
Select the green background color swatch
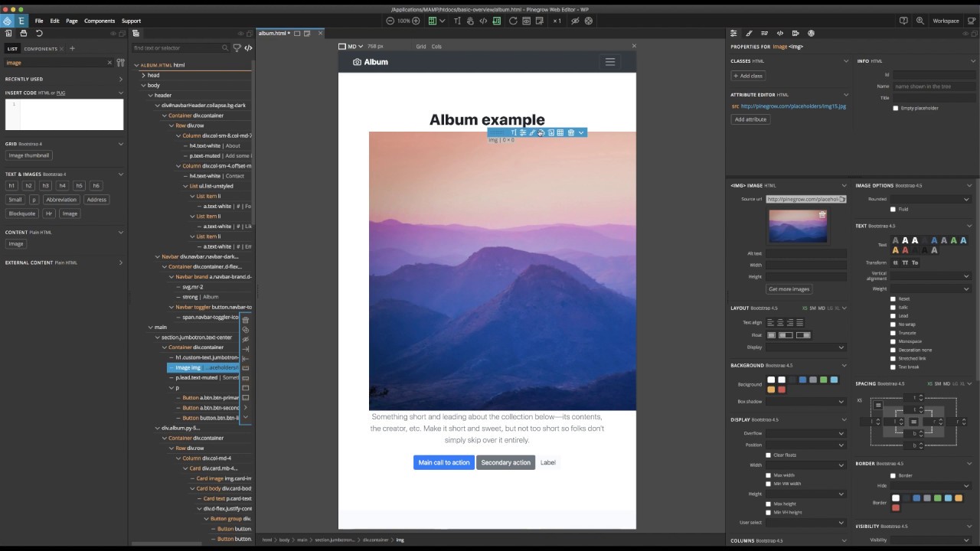point(823,380)
